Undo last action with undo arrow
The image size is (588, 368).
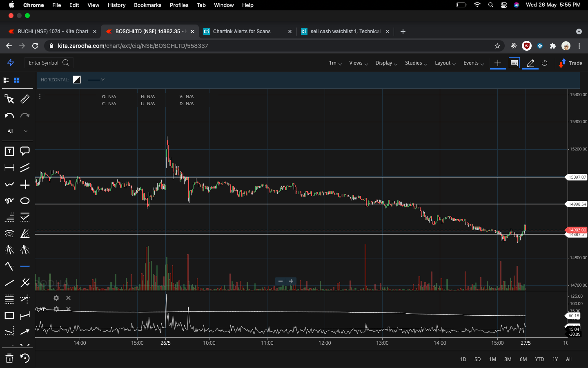(9, 115)
